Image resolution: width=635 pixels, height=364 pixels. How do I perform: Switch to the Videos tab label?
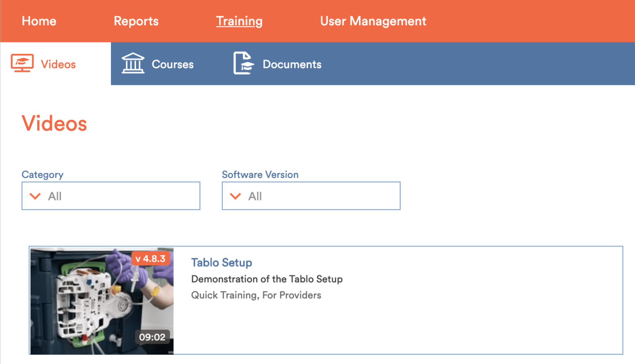58,64
